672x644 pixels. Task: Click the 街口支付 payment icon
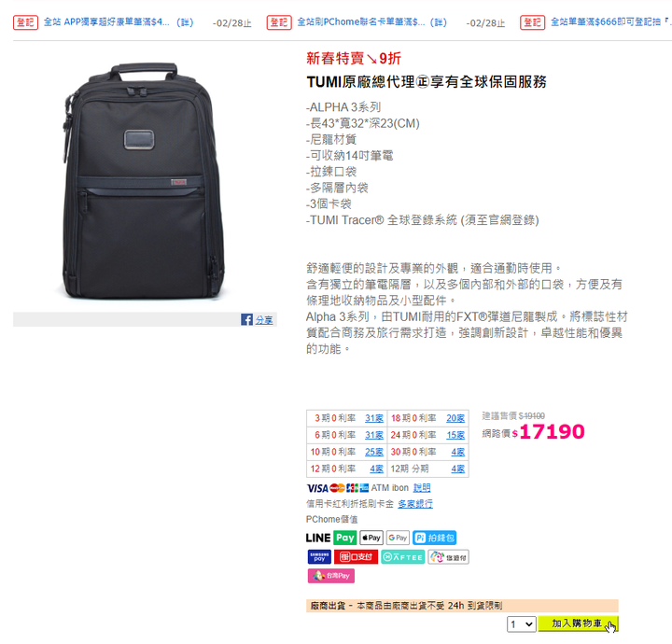click(356, 556)
